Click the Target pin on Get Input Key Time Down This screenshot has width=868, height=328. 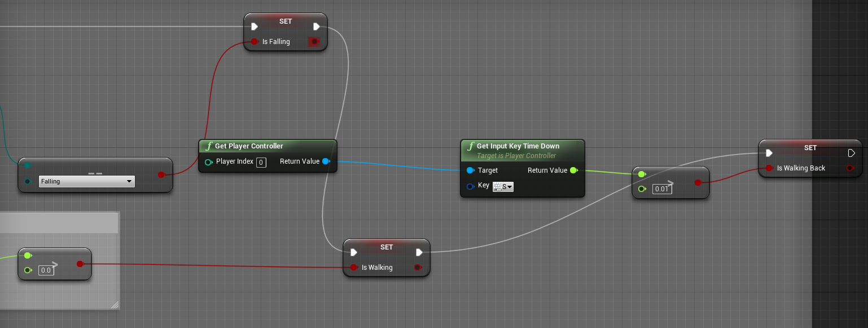click(470, 170)
